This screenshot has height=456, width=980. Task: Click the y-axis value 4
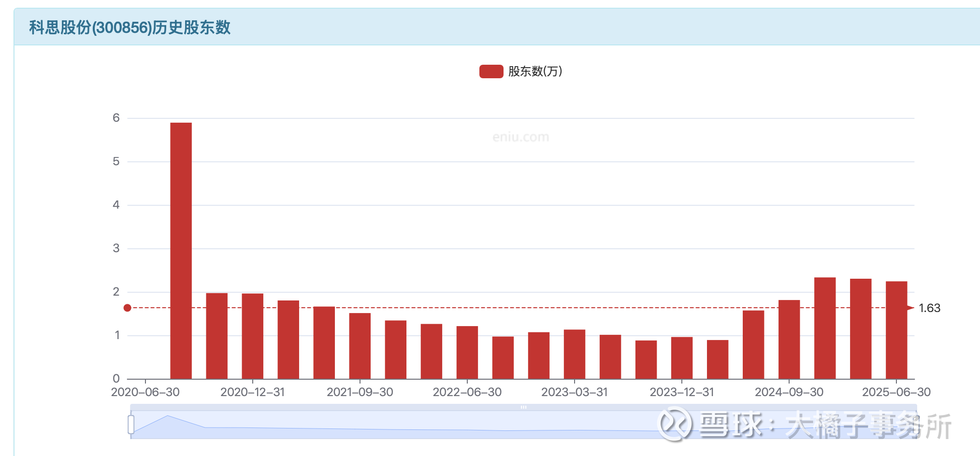pos(116,205)
